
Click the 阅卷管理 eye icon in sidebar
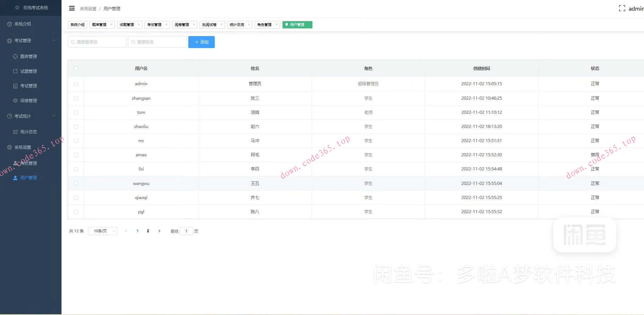16,101
